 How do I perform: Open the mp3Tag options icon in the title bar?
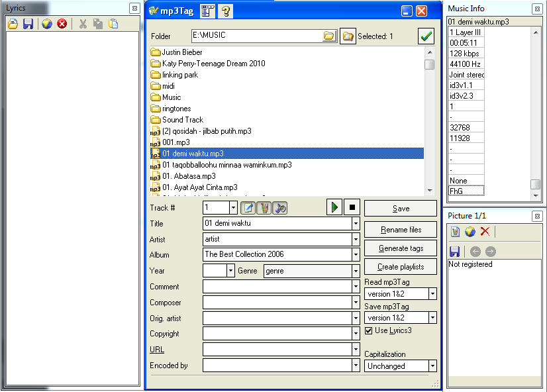point(207,11)
